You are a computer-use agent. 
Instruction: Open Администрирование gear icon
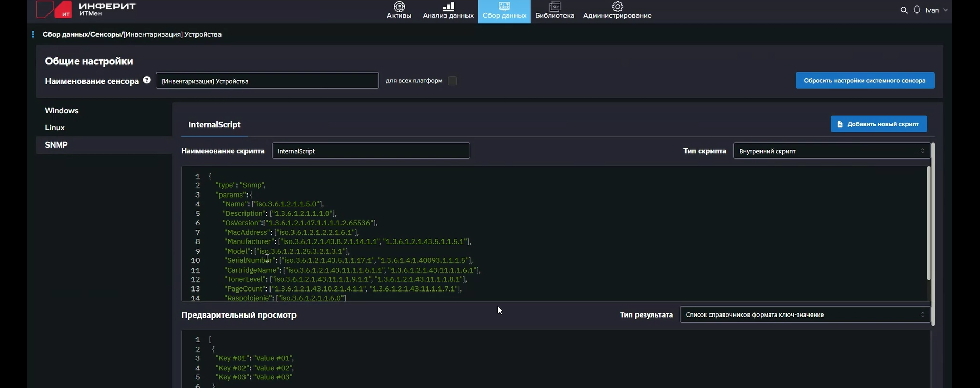click(x=618, y=7)
